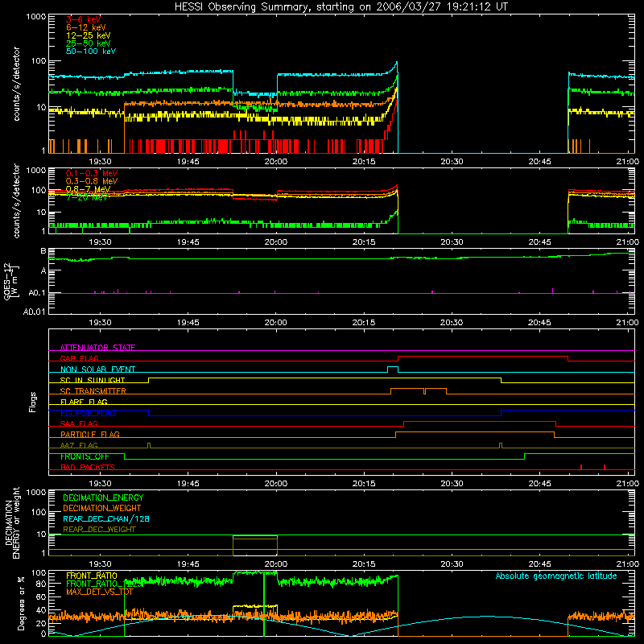
Task: Click the Absolute geomagnetic latitude label
Action: pyautogui.click(x=556, y=576)
